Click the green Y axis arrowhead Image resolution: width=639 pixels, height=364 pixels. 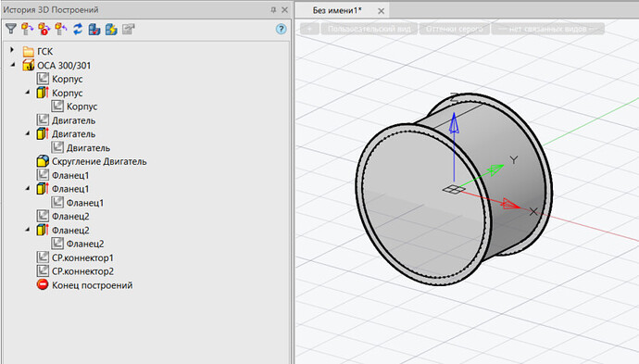(496, 169)
